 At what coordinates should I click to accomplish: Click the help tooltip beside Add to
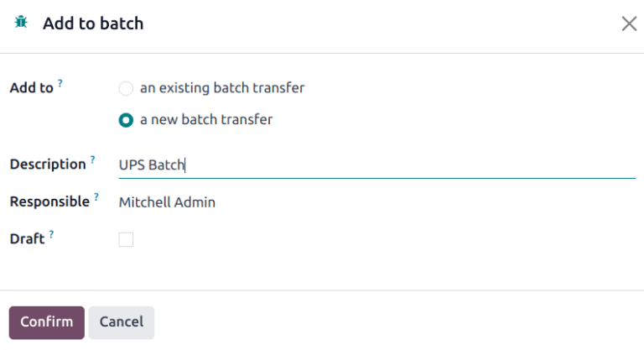[61, 84]
